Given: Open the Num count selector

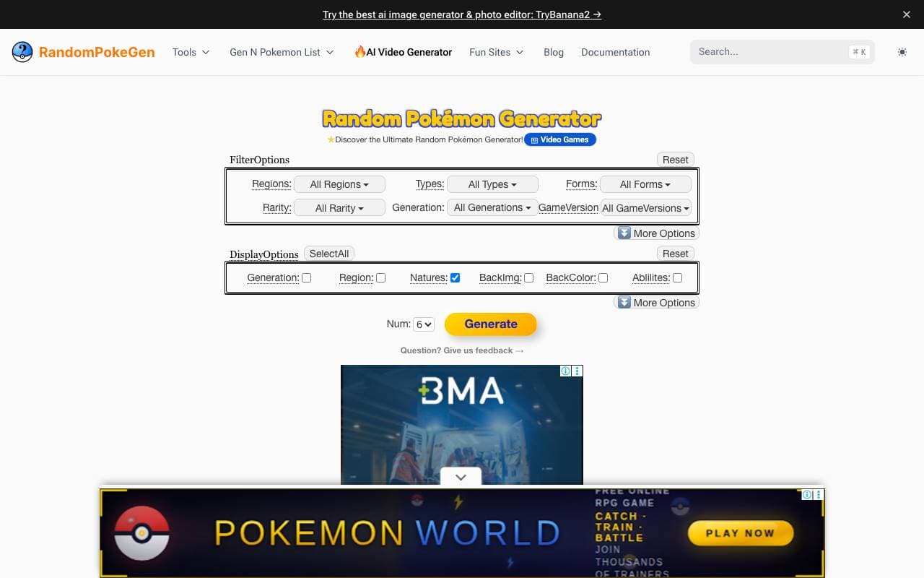Looking at the screenshot, I should (x=424, y=324).
